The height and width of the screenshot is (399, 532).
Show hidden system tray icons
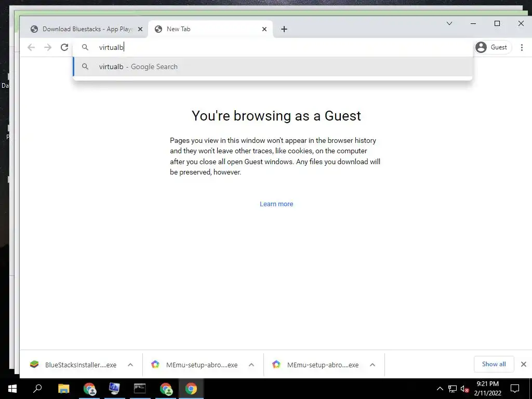tap(440, 389)
